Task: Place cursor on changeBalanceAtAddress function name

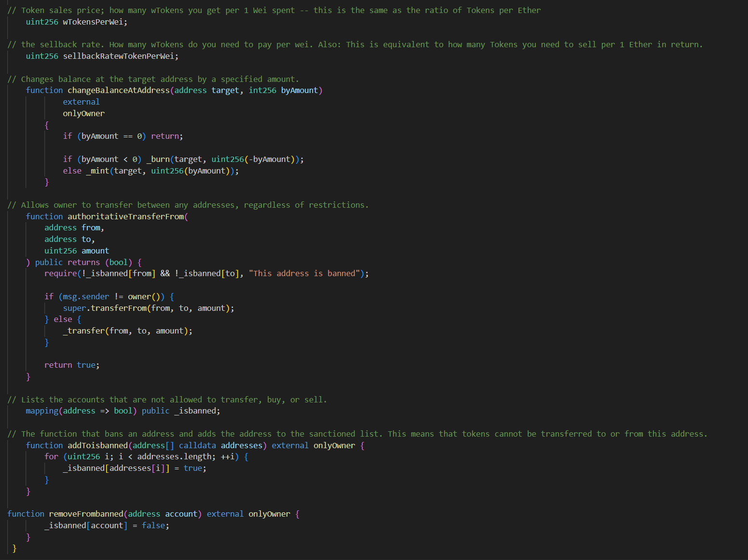Action: [118, 90]
